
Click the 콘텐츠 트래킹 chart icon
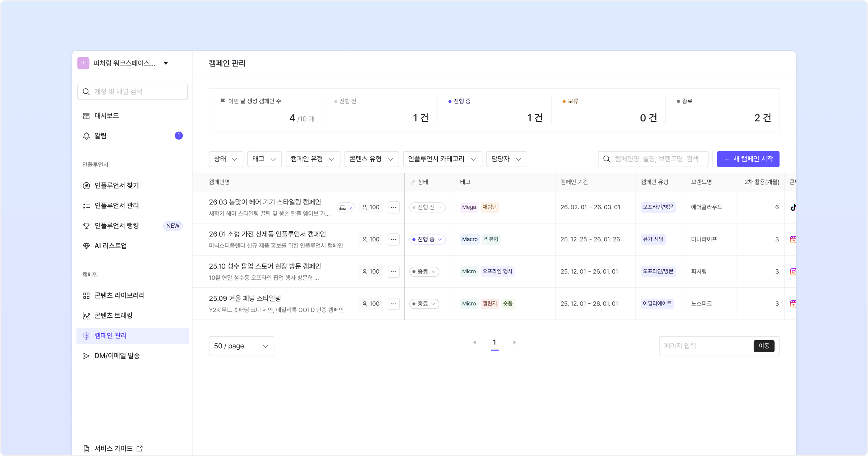click(86, 316)
